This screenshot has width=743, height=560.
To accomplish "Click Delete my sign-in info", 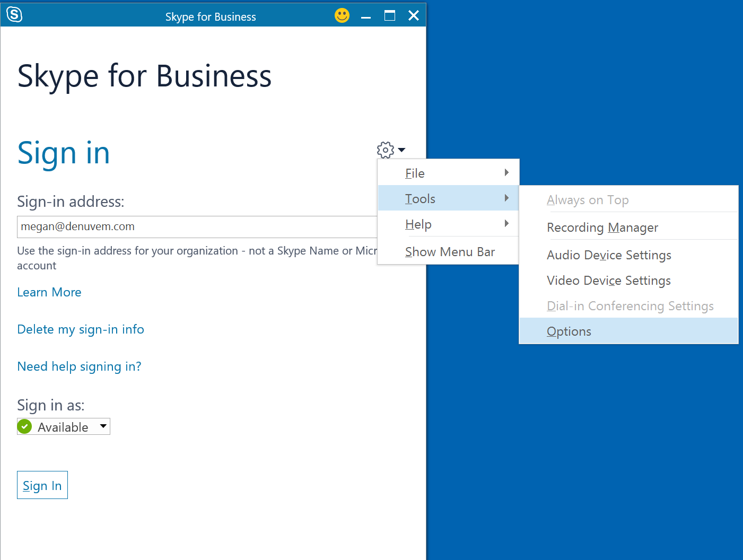I will pos(81,329).
